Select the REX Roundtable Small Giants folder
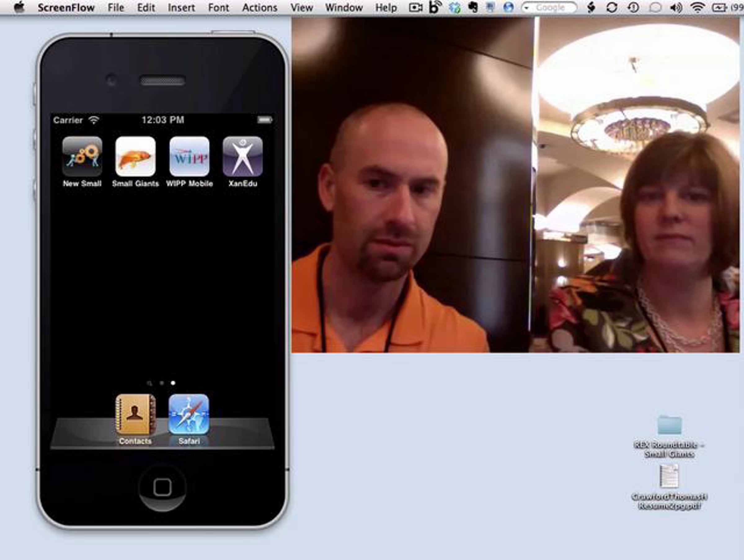744x560 pixels. pyautogui.click(x=669, y=425)
